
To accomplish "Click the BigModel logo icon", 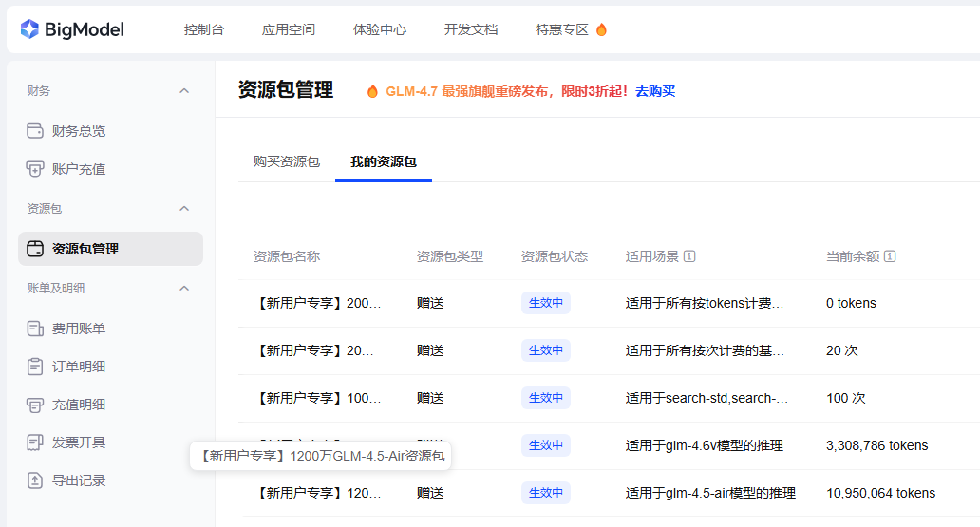I will [x=29, y=28].
